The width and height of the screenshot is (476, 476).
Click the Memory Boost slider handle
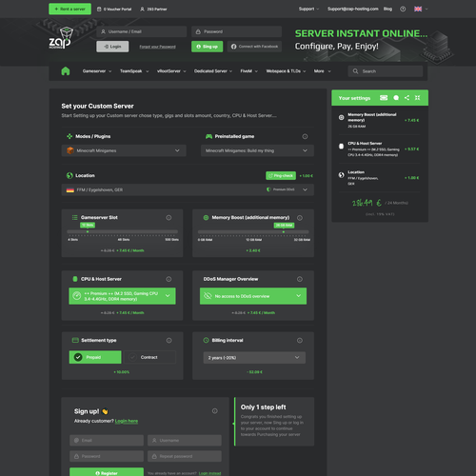click(284, 232)
